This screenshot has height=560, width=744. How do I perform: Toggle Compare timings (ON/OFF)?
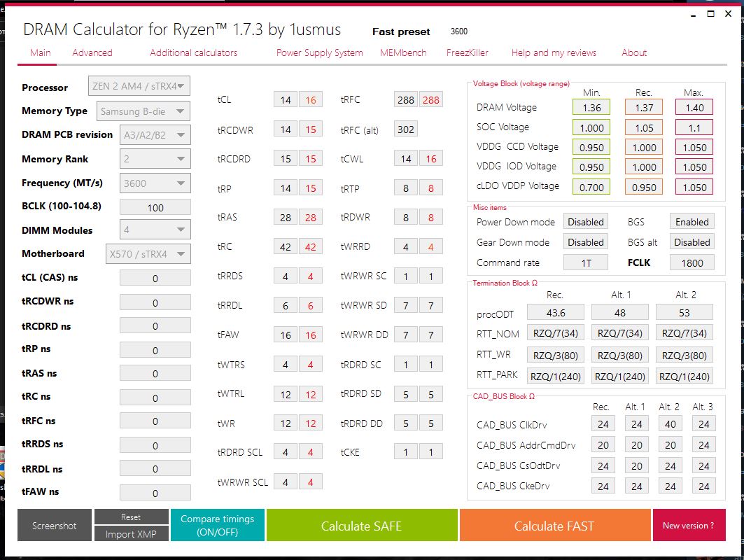pyautogui.click(x=217, y=526)
